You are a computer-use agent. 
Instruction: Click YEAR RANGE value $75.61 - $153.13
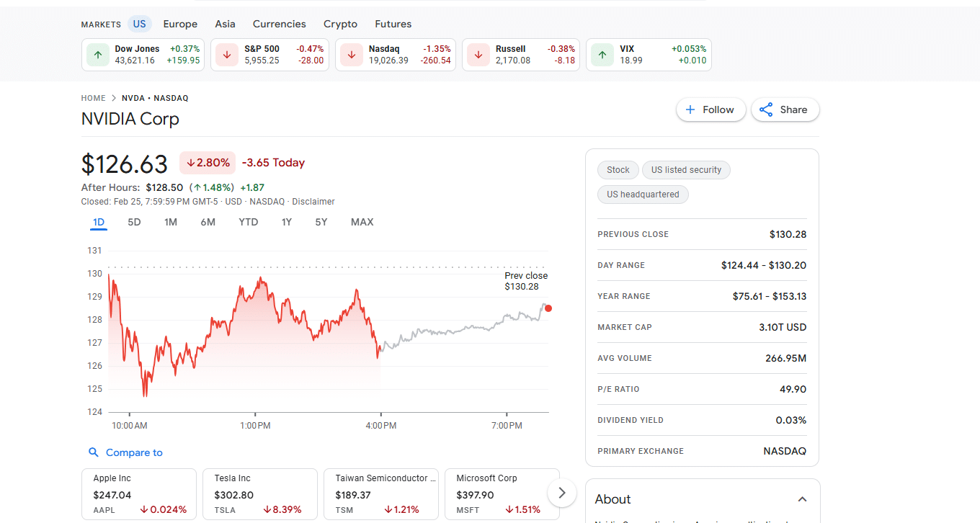(x=770, y=296)
